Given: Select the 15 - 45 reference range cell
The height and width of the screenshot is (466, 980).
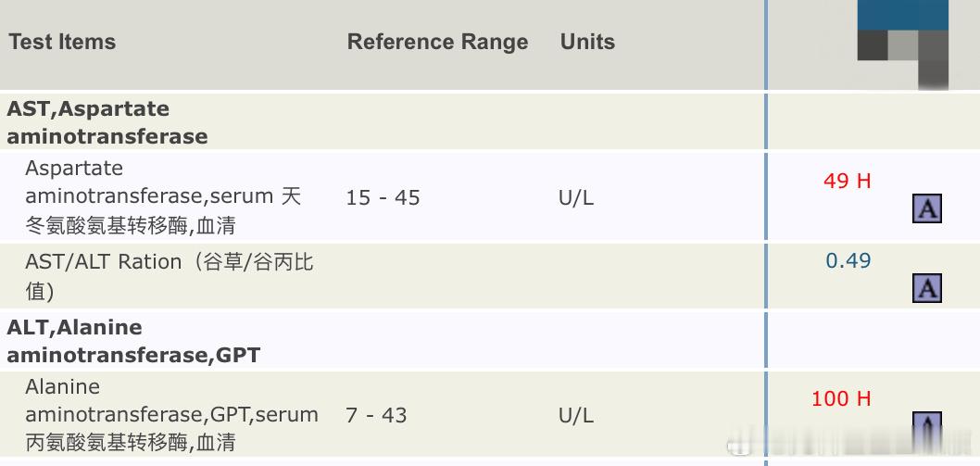Looking at the screenshot, I should coord(383,197).
